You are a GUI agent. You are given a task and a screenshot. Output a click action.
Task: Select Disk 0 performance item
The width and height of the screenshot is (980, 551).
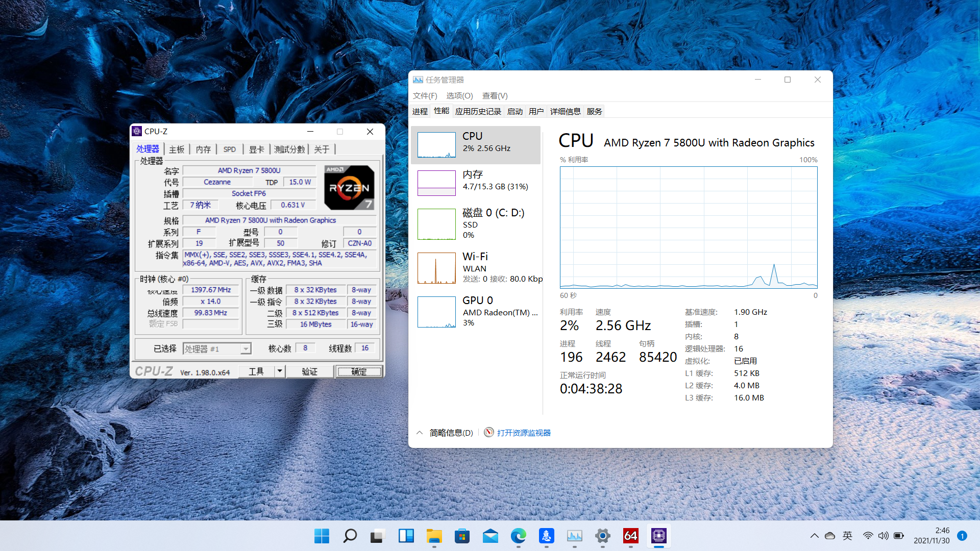tap(476, 223)
